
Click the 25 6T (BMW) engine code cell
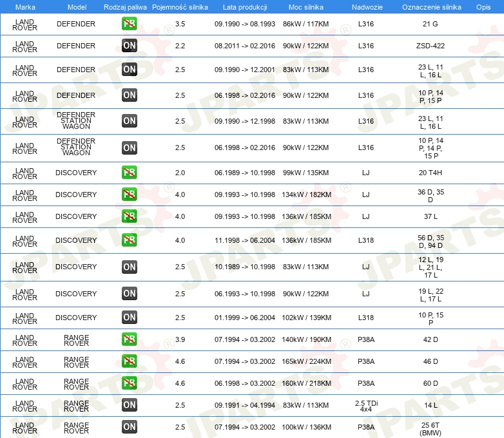[x=430, y=426]
